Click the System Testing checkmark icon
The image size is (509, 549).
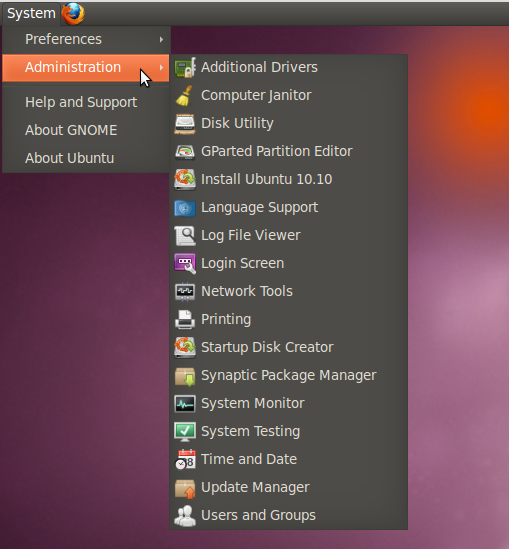point(185,432)
